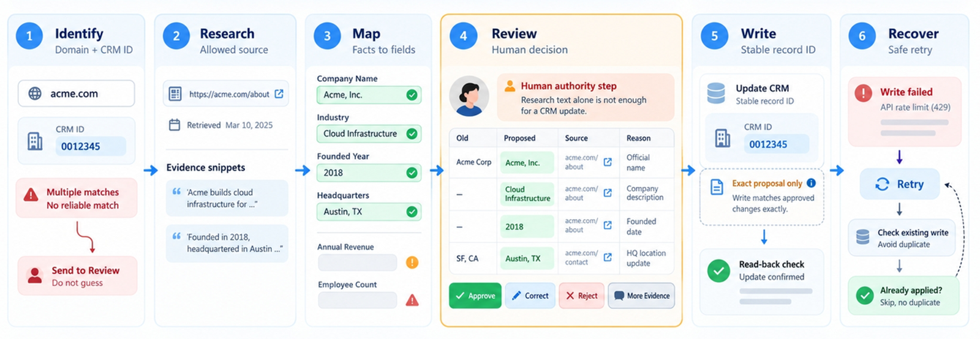
Task: Click the orange warning icon beside Annual Revenue
Action: coord(412,263)
